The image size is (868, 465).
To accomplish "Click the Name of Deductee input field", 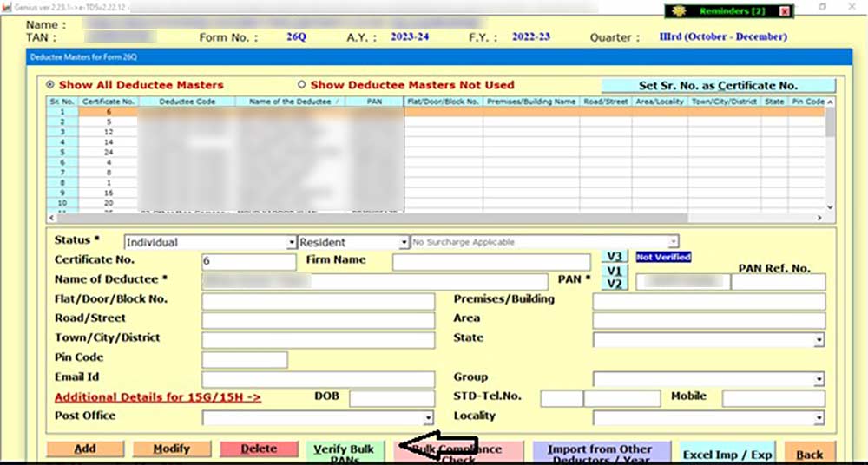I will point(375,282).
